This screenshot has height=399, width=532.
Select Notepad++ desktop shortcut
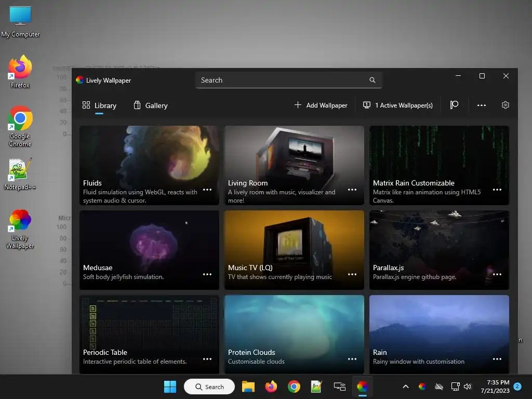(x=20, y=174)
